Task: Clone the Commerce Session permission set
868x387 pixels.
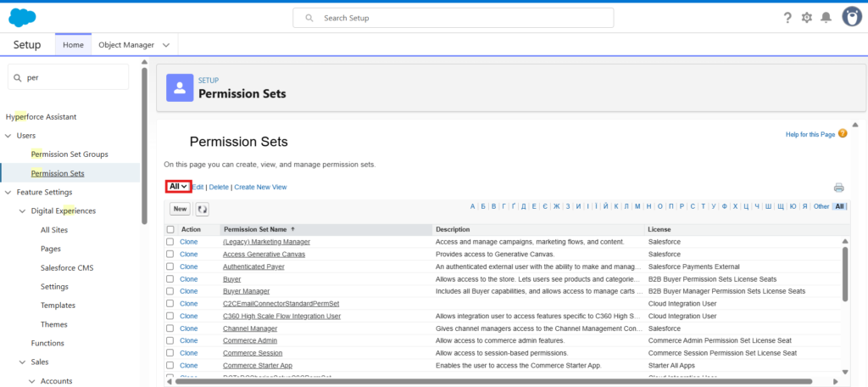Action: tap(189, 352)
